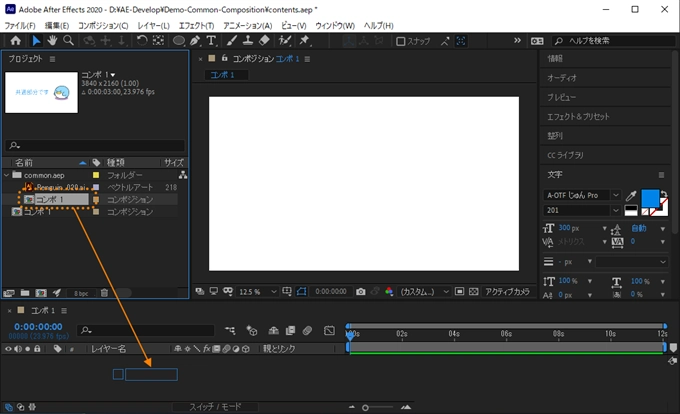Open the Edit menu
680x414 pixels.
[57, 26]
